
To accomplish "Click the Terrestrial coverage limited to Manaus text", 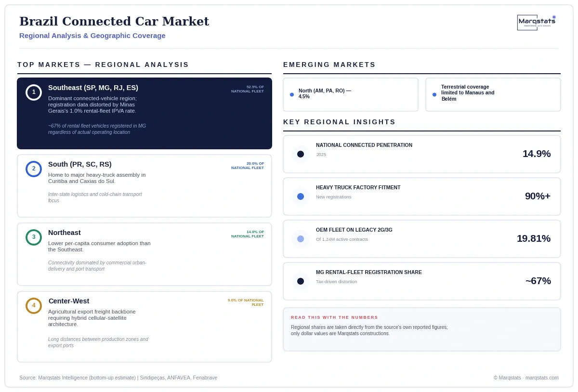I will coord(468,93).
